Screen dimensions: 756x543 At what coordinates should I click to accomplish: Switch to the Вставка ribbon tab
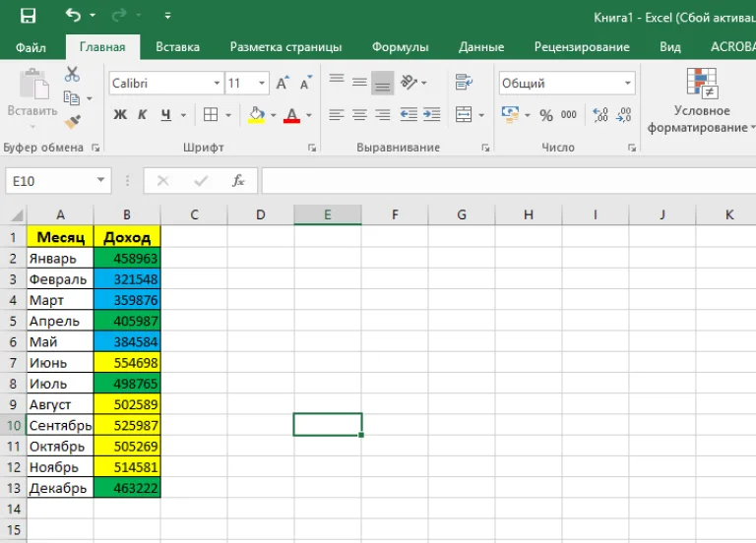pyautogui.click(x=177, y=47)
